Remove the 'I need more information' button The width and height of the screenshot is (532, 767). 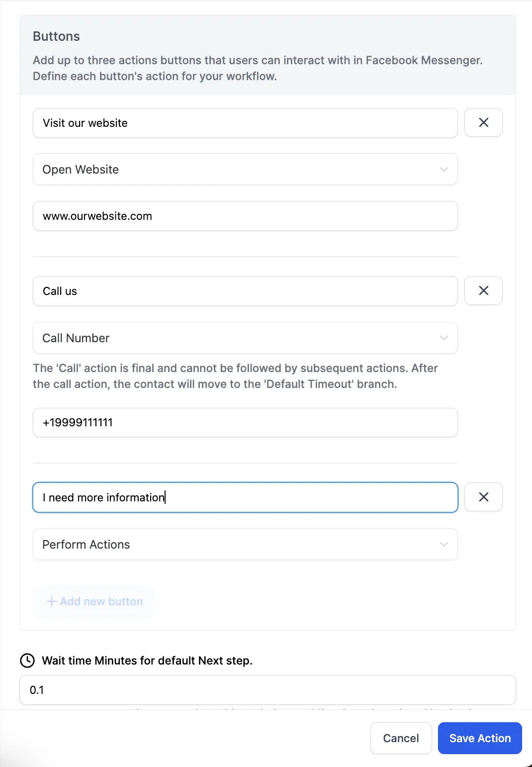pos(483,497)
